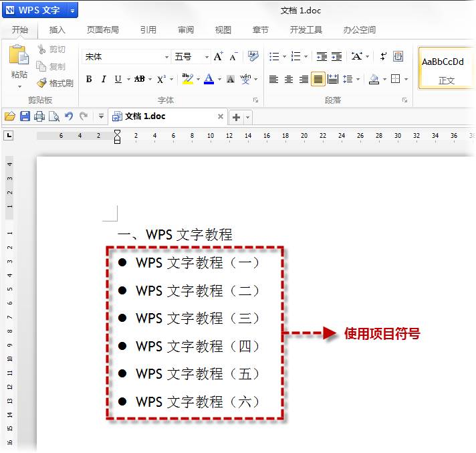The image size is (476, 453).
Task: Undo the last action
Action: coord(69,116)
